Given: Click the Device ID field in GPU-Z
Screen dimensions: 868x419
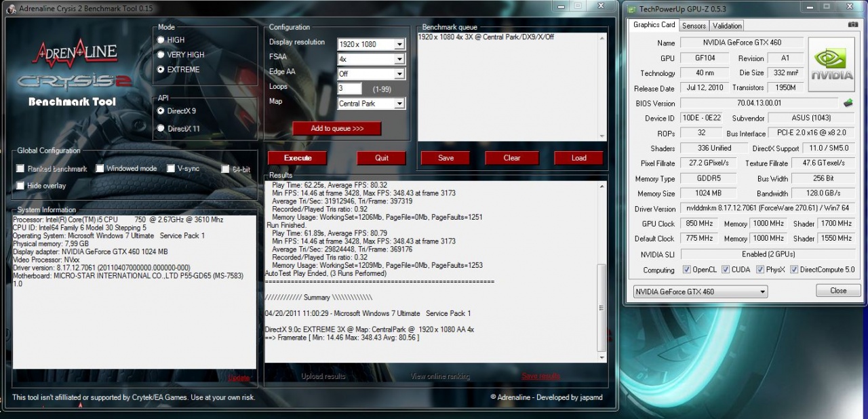Looking at the screenshot, I should coord(701,118).
